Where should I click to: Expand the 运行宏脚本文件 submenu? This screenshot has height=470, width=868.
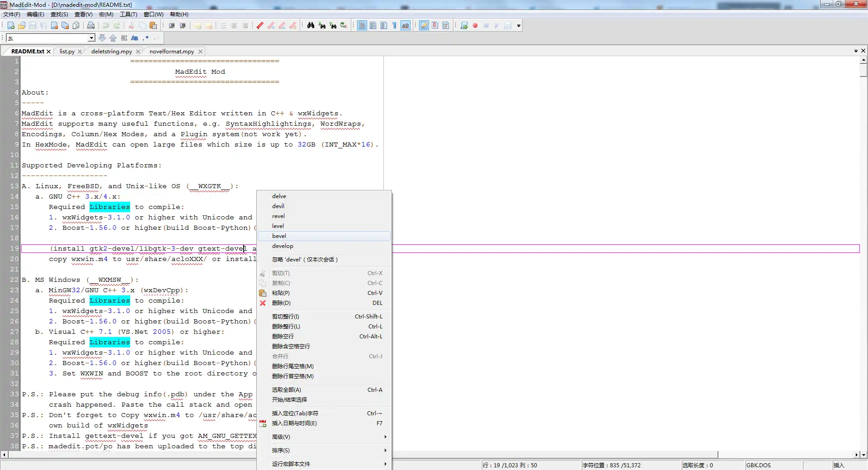(x=324, y=464)
